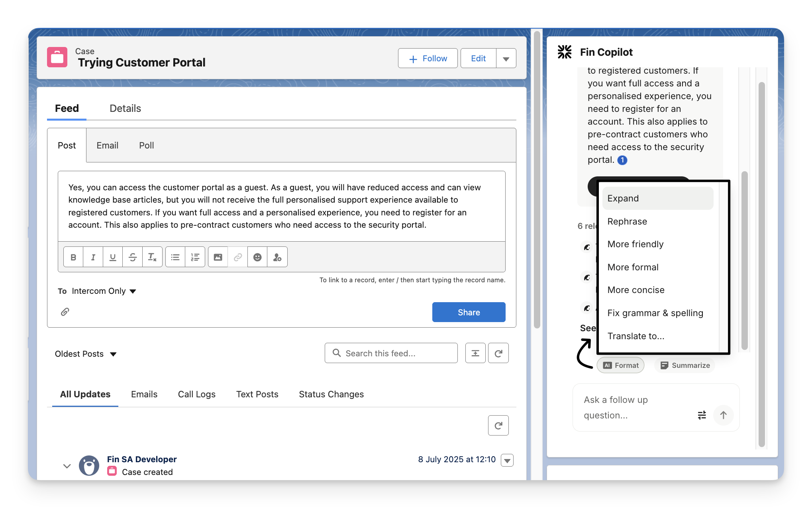Click the Share button

[469, 312]
